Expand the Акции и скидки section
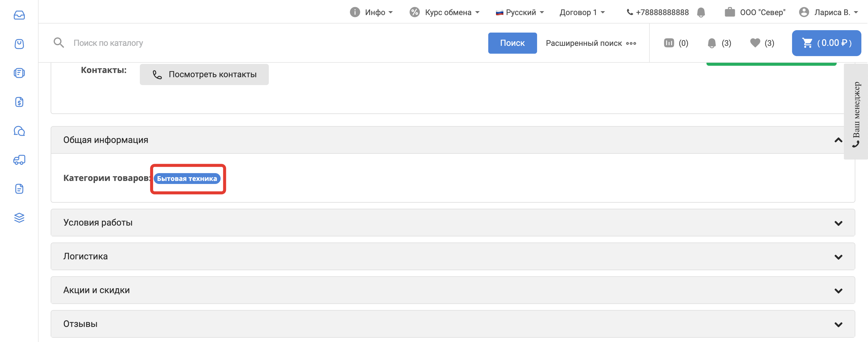 tap(838, 290)
